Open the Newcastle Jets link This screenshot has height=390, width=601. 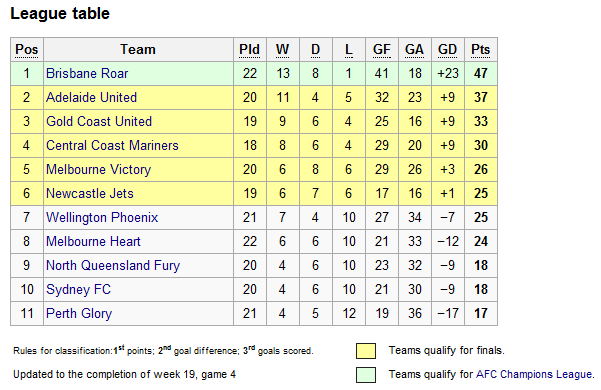pyautogui.click(x=90, y=193)
